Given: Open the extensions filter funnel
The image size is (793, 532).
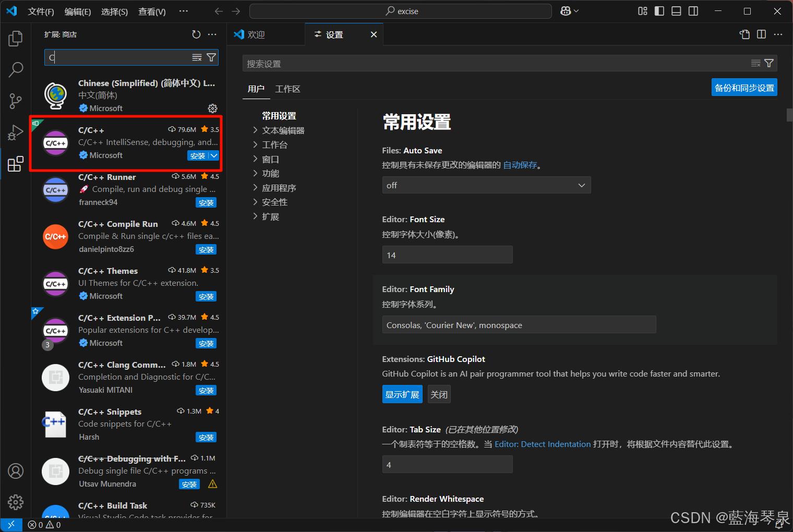Looking at the screenshot, I should coord(211,57).
